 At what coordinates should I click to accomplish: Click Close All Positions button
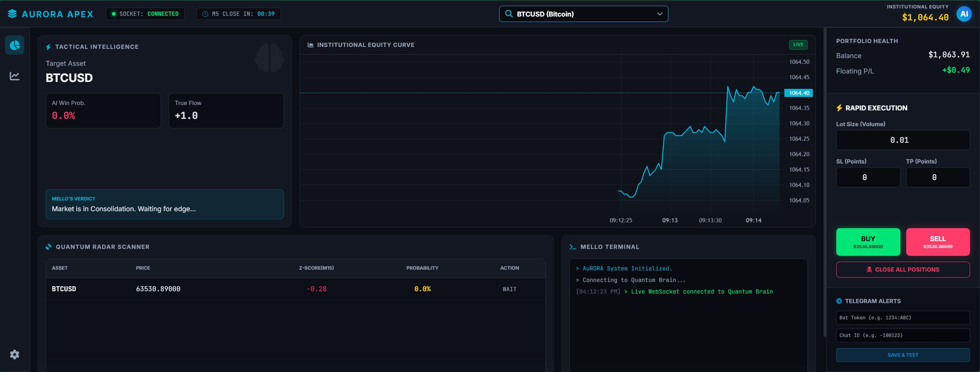click(x=903, y=270)
